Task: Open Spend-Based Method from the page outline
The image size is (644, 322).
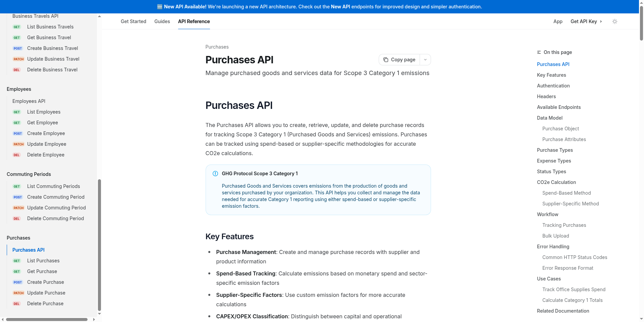Action: point(567,193)
